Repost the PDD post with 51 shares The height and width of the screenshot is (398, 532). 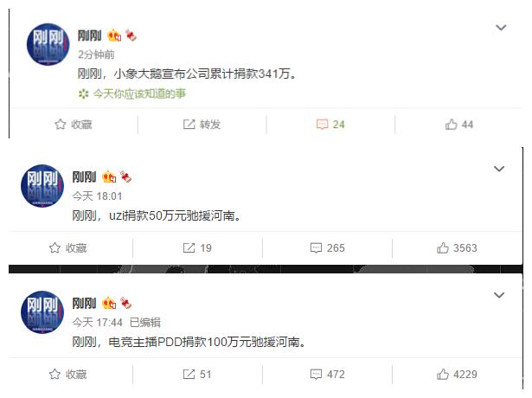coord(197,375)
